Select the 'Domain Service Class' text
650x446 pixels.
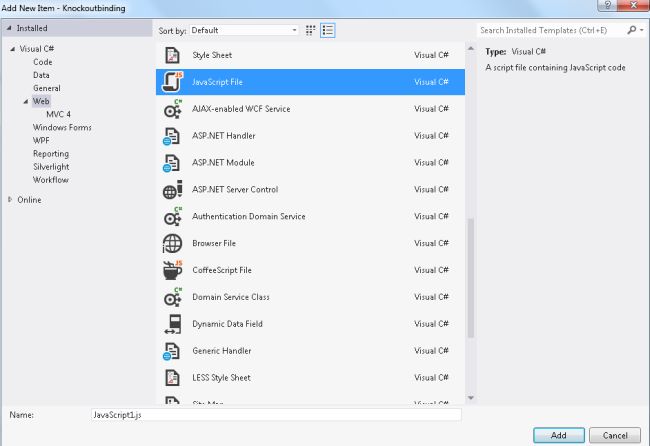(231, 297)
